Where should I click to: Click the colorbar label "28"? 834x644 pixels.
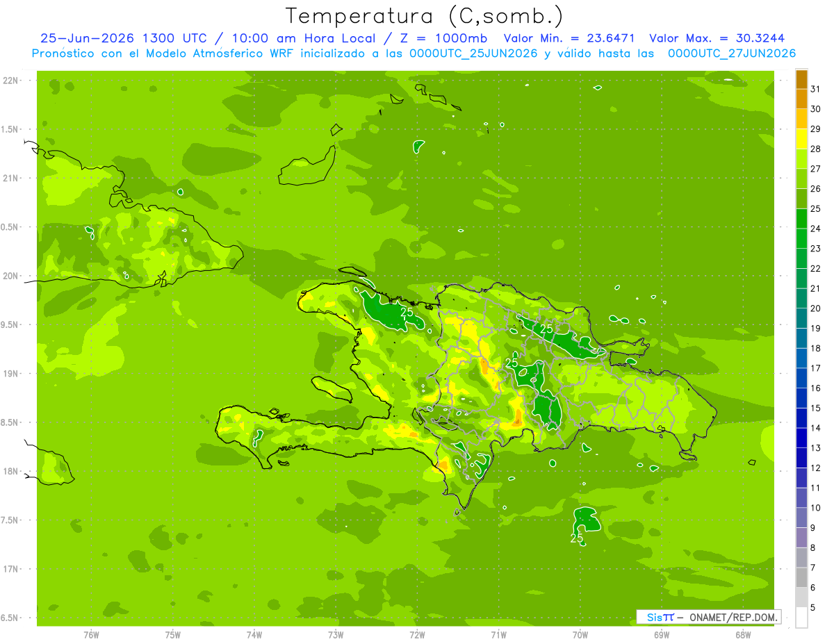tap(815, 149)
